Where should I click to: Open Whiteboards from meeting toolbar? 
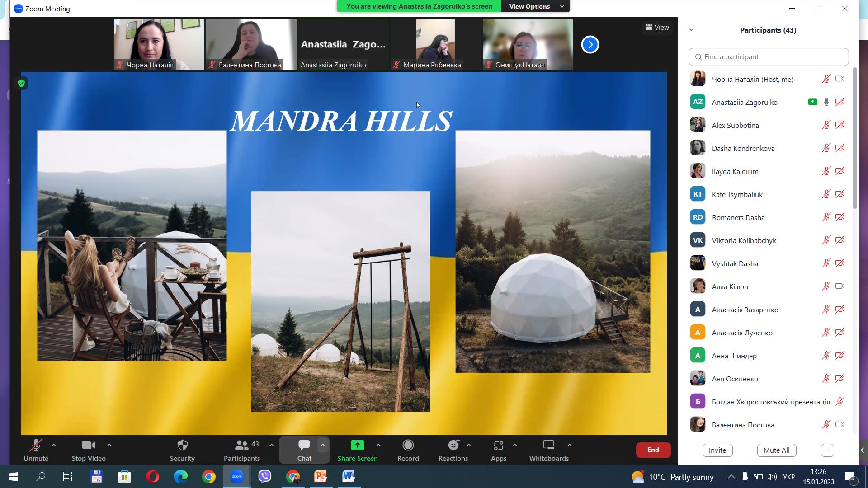coord(548,446)
